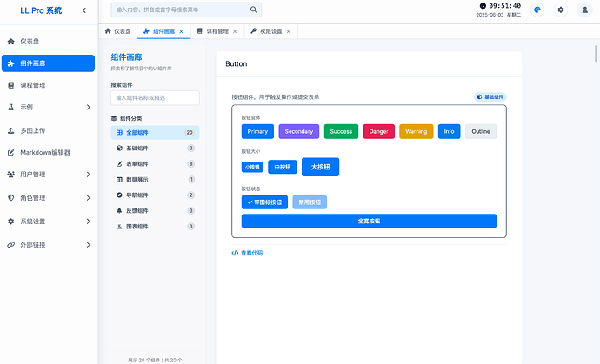Click the search magnifier icon
Image resolution: width=600 pixels, height=364 pixels.
253,10
